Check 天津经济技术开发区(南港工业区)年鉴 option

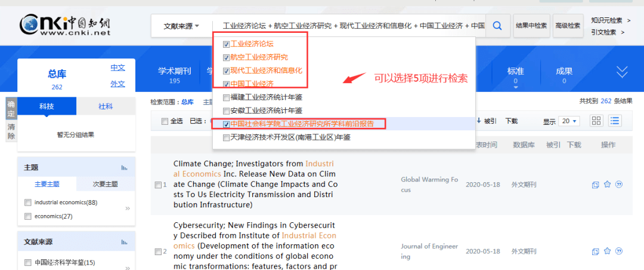click(x=226, y=138)
